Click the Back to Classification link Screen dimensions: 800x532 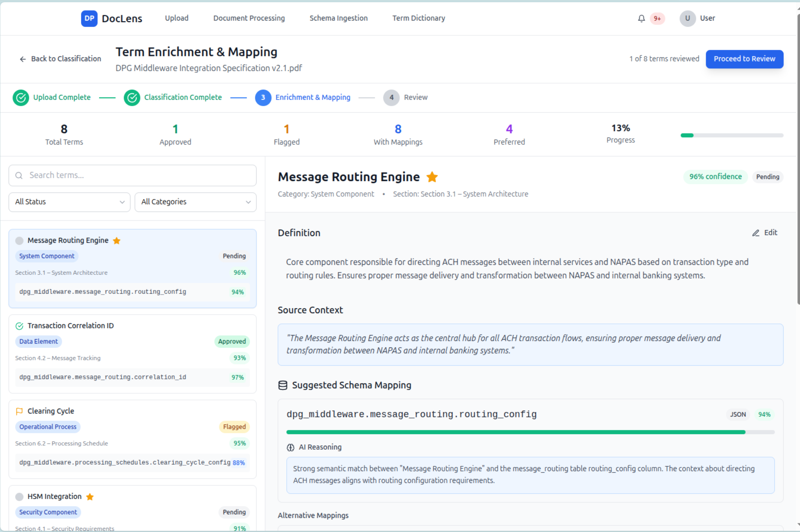pyautogui.click(x=60, y=59)
